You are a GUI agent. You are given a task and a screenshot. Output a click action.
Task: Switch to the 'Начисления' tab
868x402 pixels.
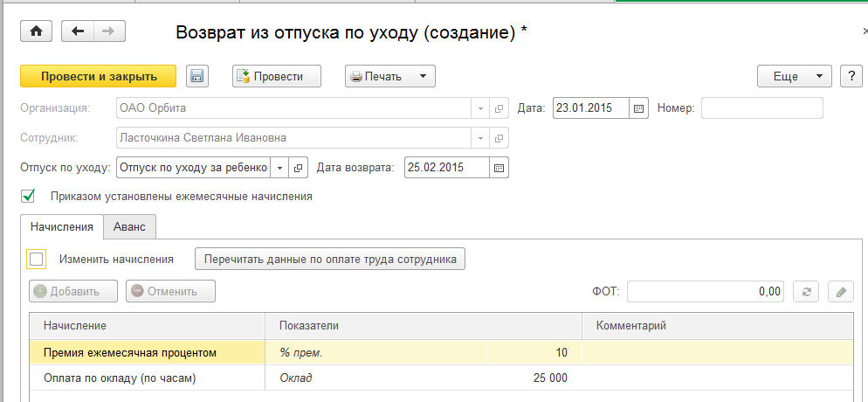coord(62,226)
